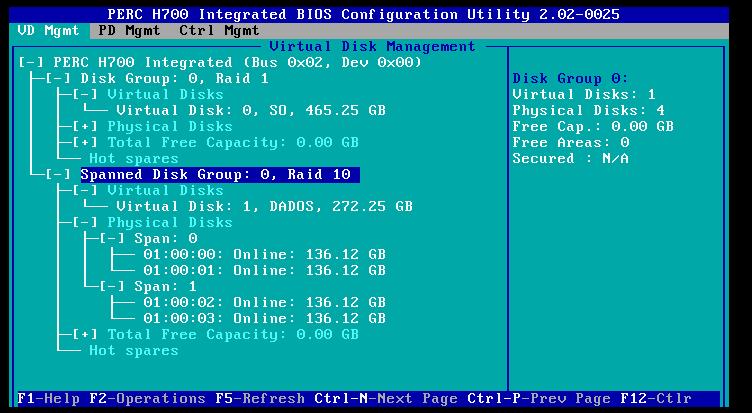
Task: Select physical disk 01:00:03 Online
Action: pyautogui.click(x=265, y=319)
